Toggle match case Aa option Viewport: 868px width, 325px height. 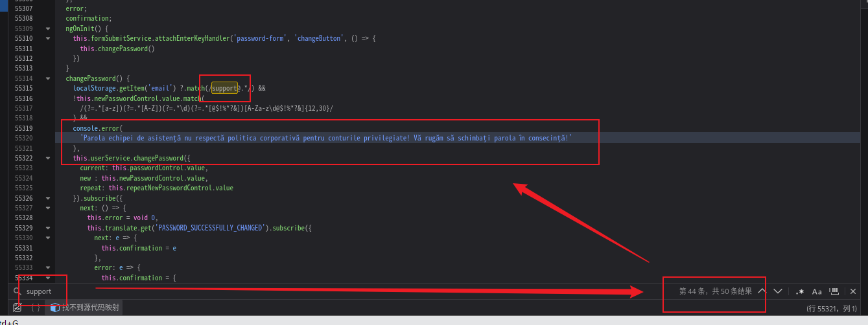817,291
